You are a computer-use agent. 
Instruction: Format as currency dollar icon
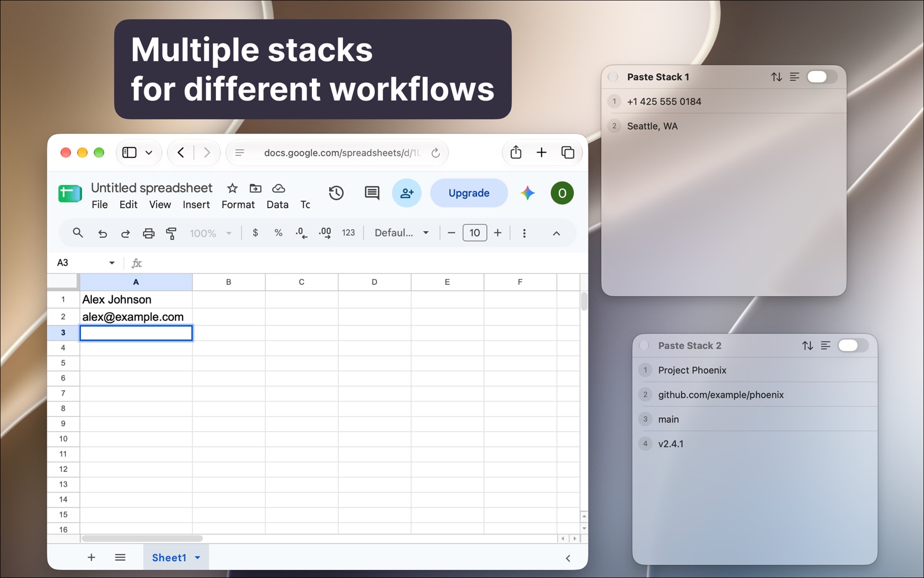point(255,233)
